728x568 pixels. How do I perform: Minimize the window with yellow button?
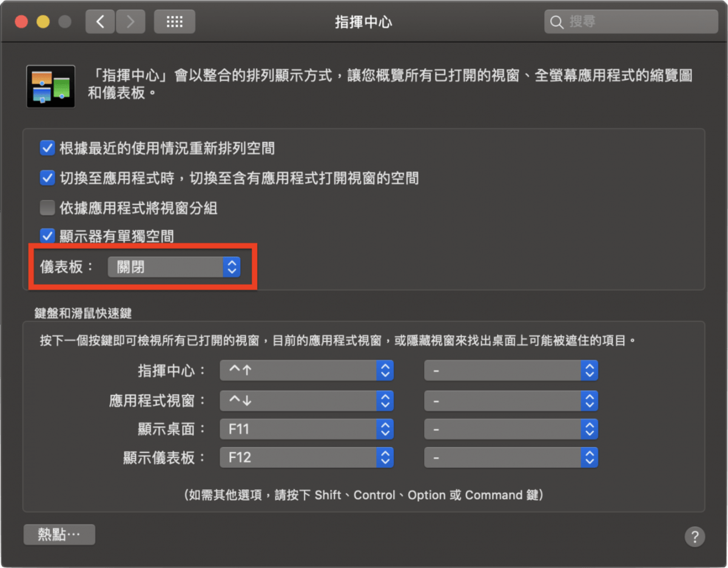click(x=43, y=22)
